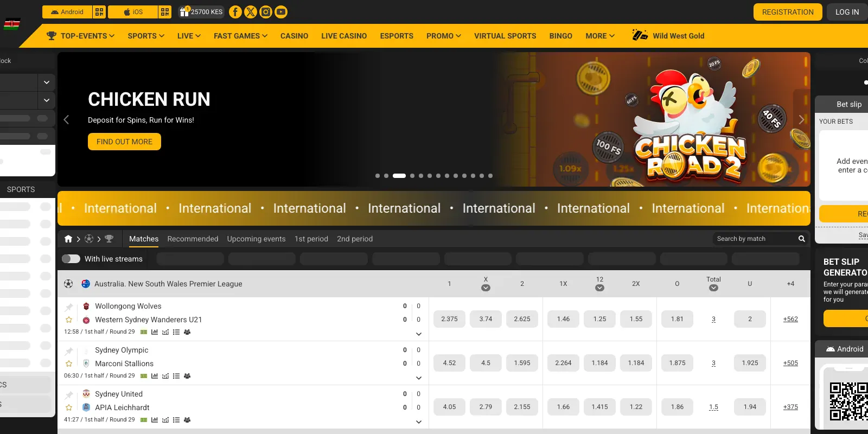
Task: Switch to the Recommended tab
Action: (x=193, y=239)
